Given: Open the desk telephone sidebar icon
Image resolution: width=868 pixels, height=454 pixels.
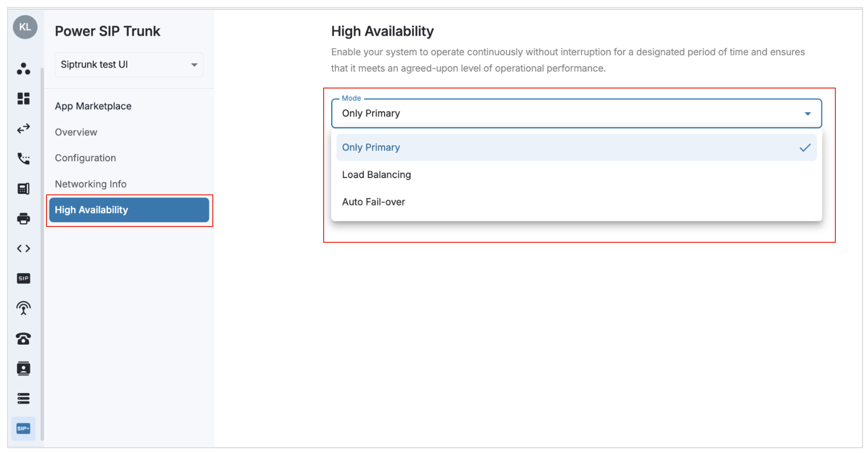Looking at the screenshot, I should click(x=23, y=339).
